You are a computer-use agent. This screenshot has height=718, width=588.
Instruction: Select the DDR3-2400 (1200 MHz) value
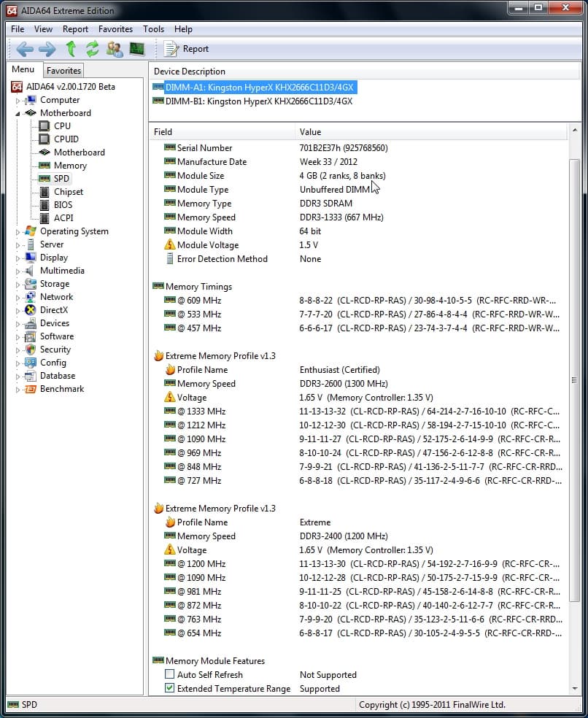click(x=344, y=536)
